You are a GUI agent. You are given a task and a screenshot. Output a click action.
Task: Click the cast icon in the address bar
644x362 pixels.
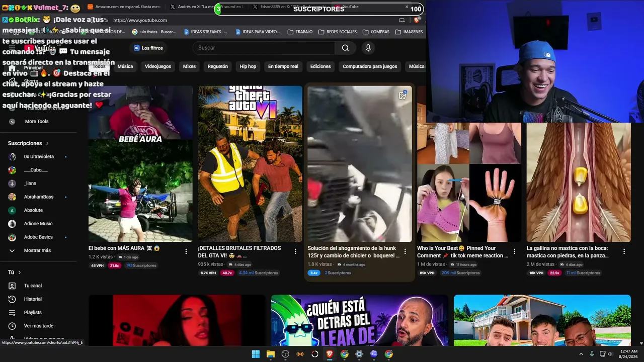click(x=401, y=20)
